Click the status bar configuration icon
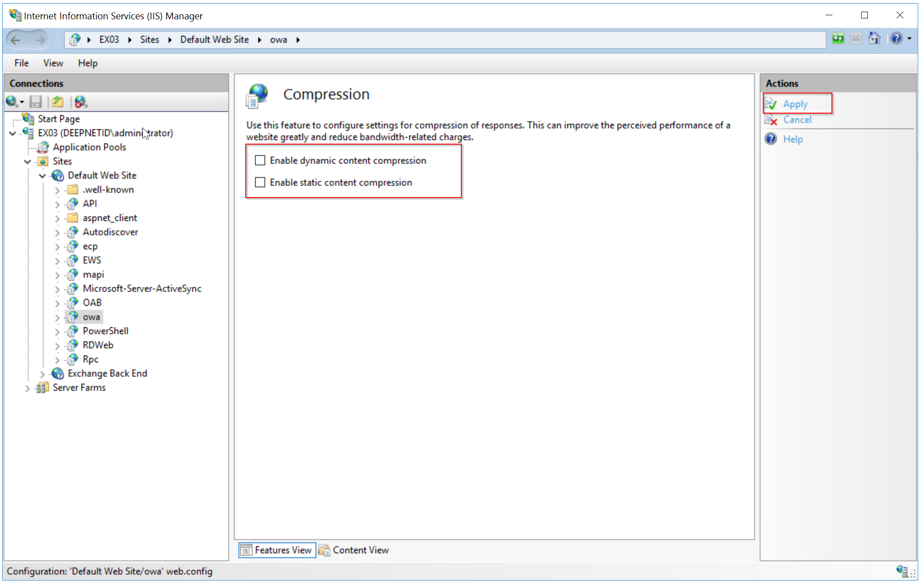The image size is (924, 585). tap(902, 571)
